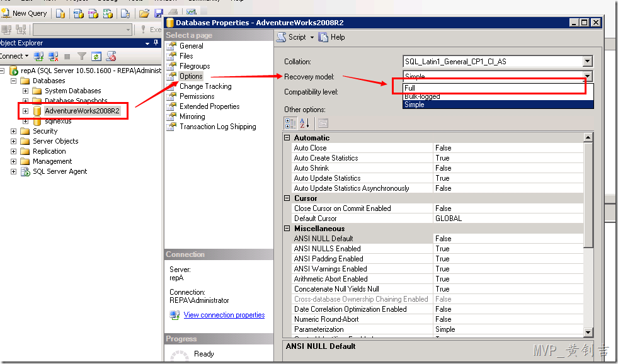618x364 pixels.
Task: Click the Open File folder icon
Action: [144, 13]
